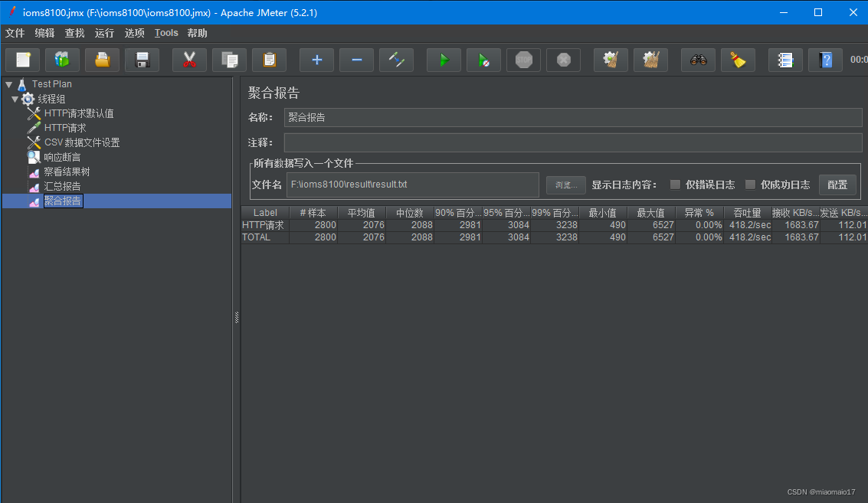Open the 选项 menu
This screenshot has width=868, height=503.
click(x=134, y=33)
